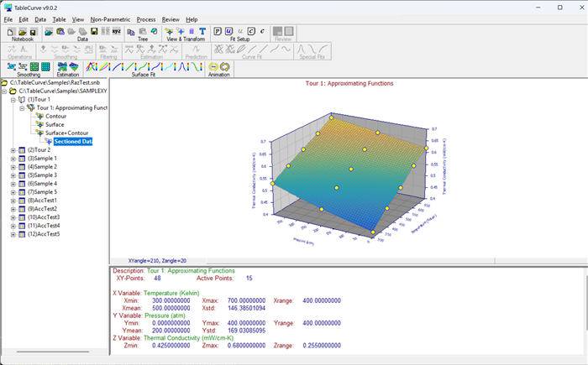Open the Review menu

[x=171, y=19]
